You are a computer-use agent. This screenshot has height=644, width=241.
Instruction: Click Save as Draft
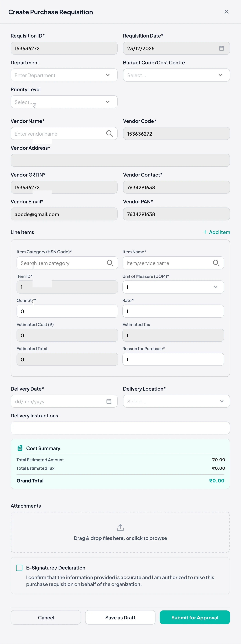point(120,618)
